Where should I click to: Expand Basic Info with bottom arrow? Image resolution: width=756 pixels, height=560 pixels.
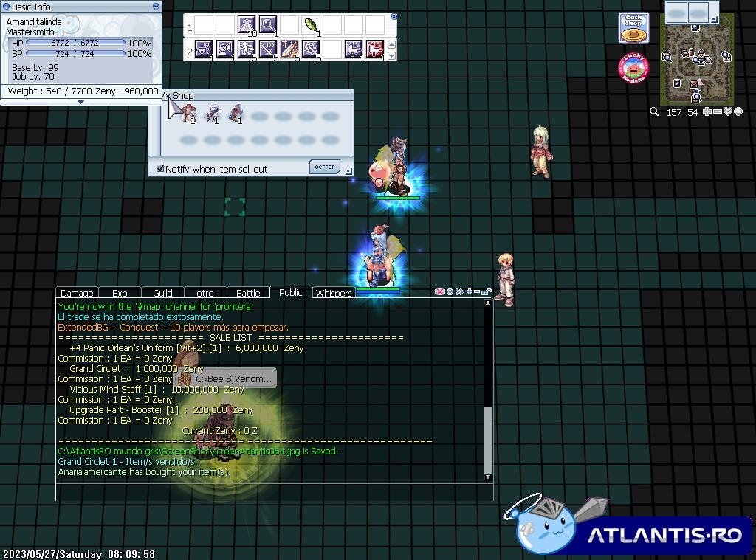[x=80, y=102]
